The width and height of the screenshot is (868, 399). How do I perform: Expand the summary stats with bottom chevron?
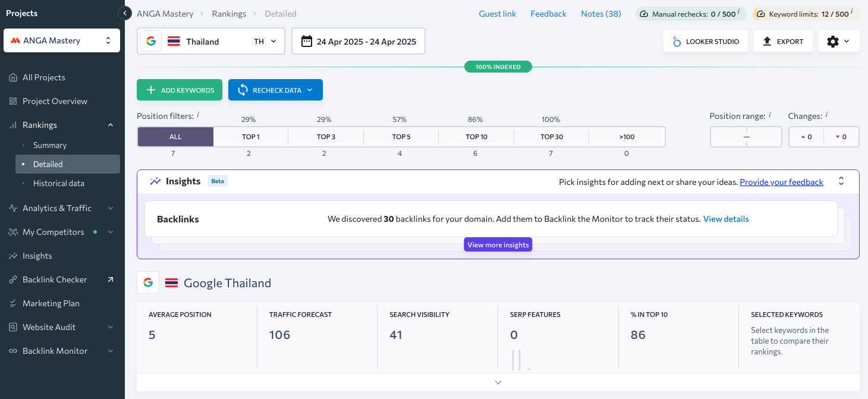(498, 382)
